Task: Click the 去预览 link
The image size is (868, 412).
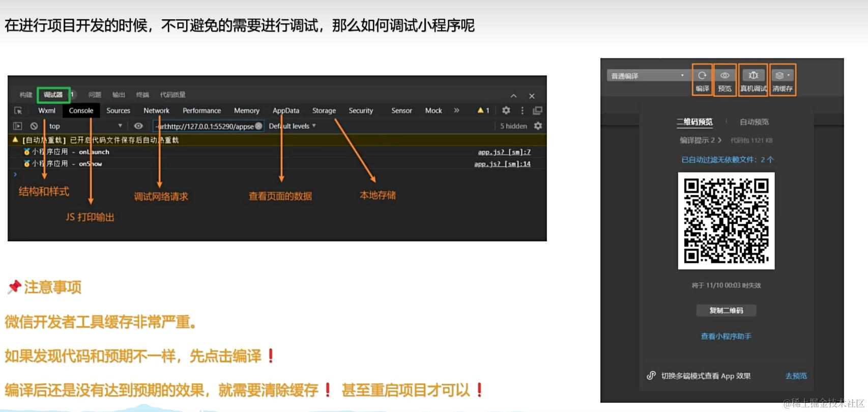Action: click(796, 376)
